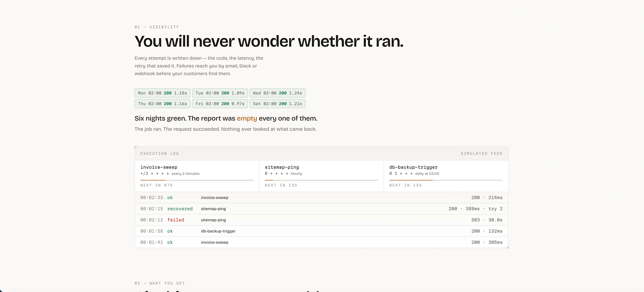Click the db-backup-trigger countdown progress bar
The height and width of the screenshot is (292, 644).
click(446, 180)
